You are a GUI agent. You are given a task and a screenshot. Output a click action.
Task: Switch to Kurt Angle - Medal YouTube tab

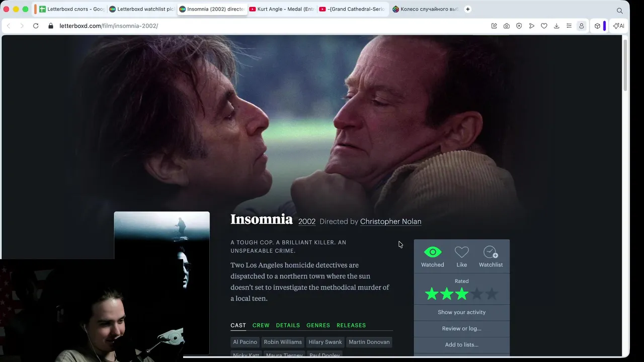point(282,9)
